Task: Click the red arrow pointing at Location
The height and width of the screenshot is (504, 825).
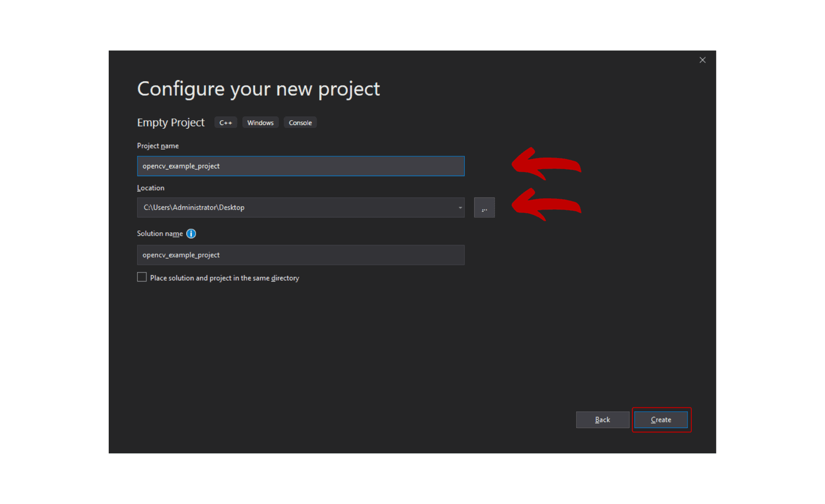Action: click(x=547, y=204)
